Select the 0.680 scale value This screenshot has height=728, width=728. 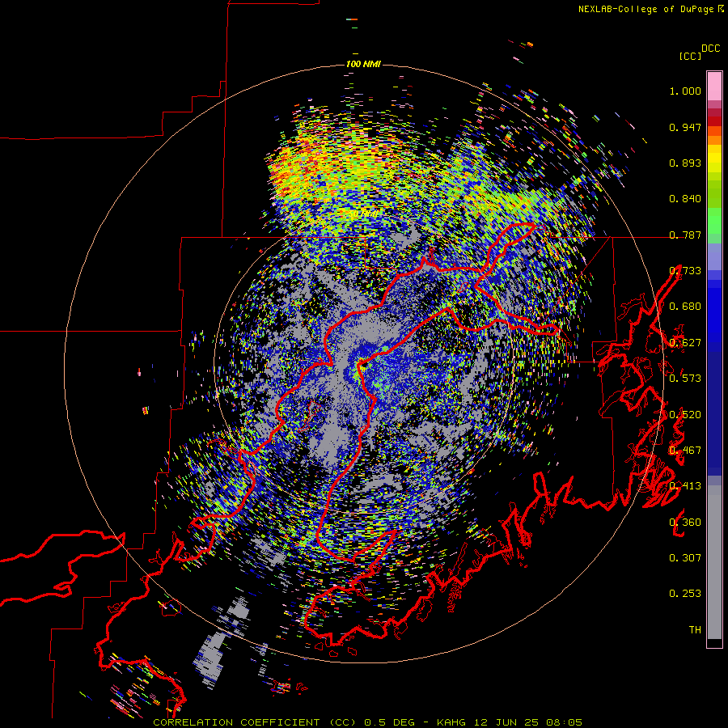point(685,307)
